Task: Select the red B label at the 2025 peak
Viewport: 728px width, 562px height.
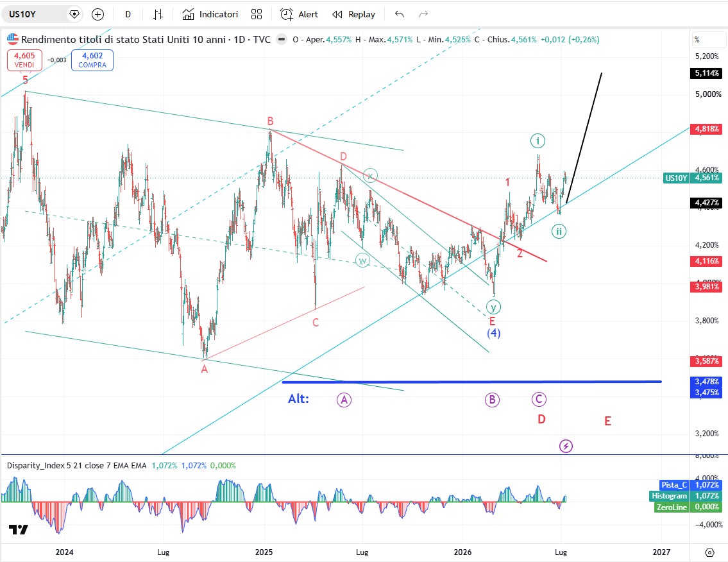Action: pyautogui.click(x=270, y=121)
